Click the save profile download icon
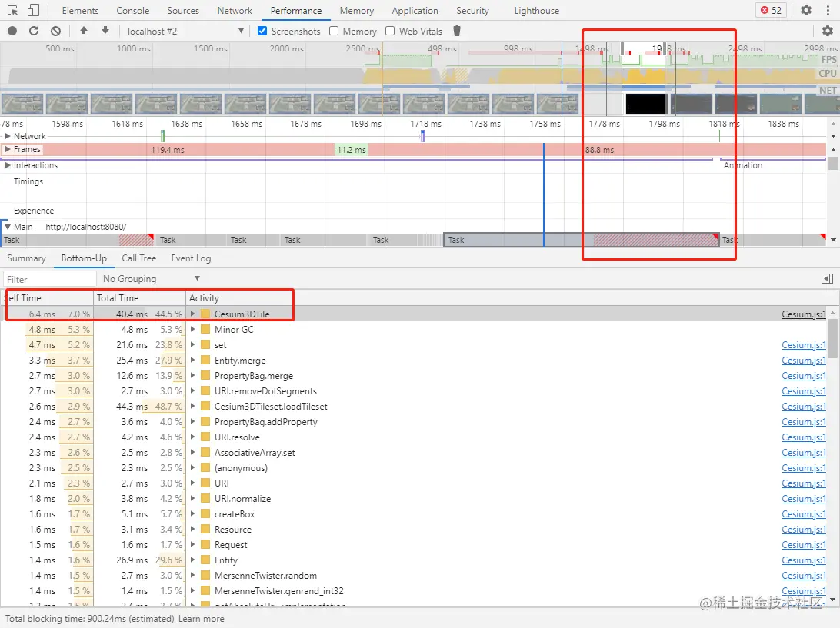This screenshot has width=840, height=628. [105, 31]
